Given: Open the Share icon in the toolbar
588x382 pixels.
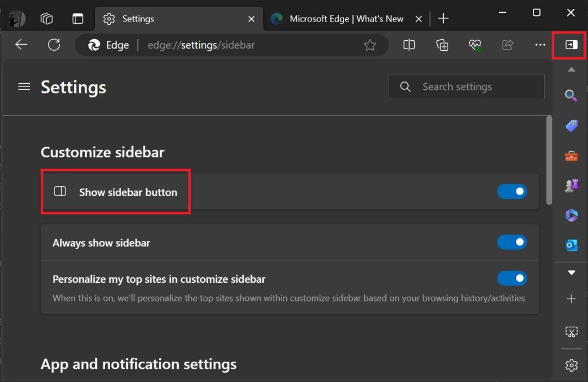Looking at the screenshot, I should tap(507, 45).
